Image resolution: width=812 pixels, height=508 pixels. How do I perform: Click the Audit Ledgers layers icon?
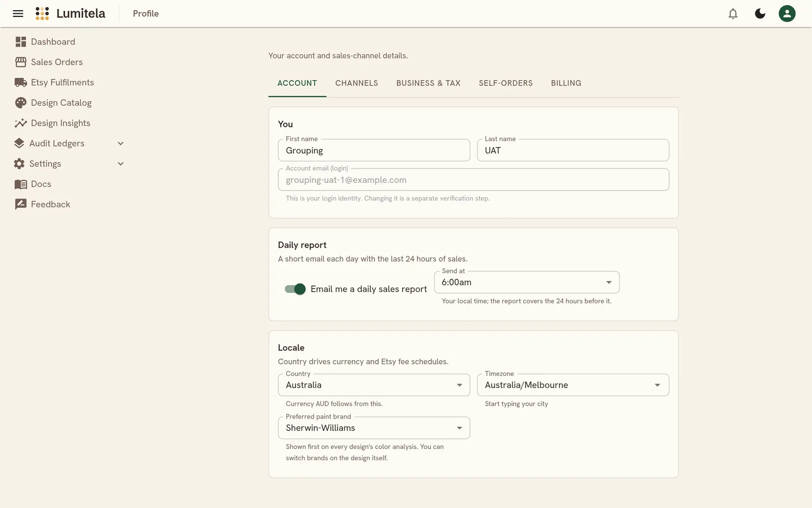[x=19, y=143]
